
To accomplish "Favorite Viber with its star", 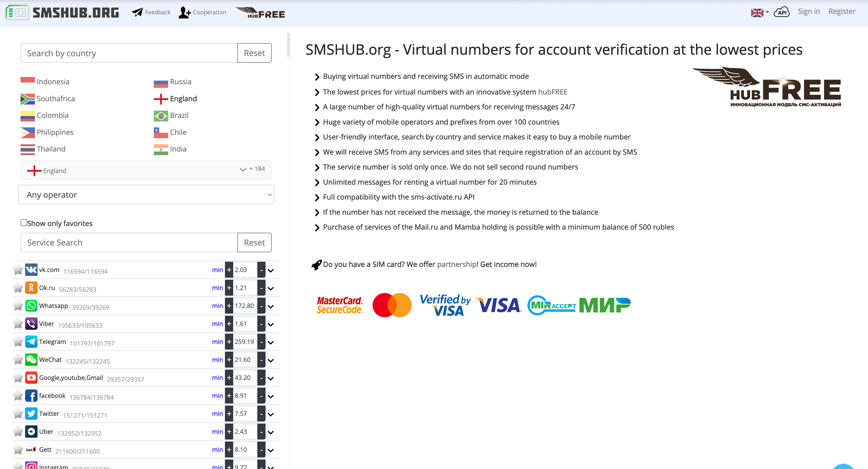I will coord(18,324).
